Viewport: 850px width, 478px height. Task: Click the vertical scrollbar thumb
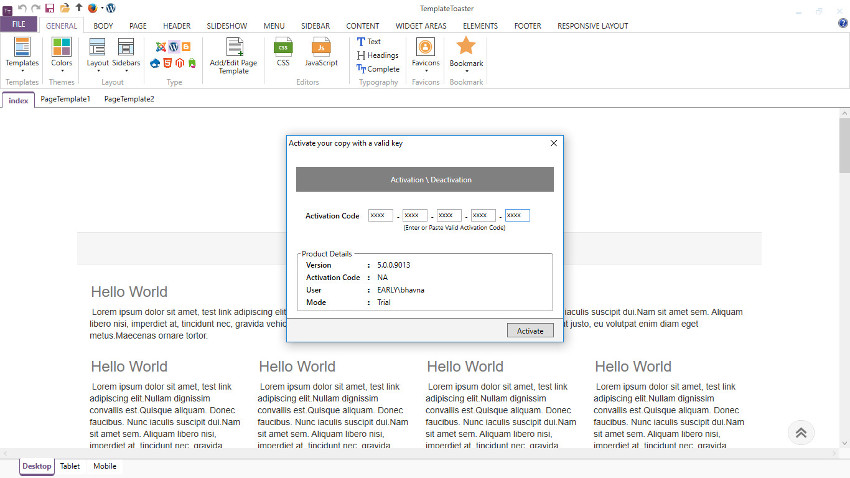coord(844,145)
